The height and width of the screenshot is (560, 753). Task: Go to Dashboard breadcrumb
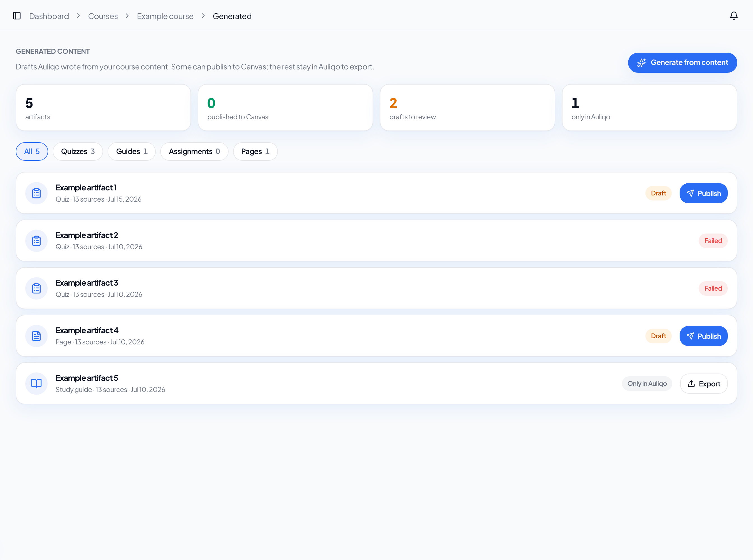click(49, 16)
